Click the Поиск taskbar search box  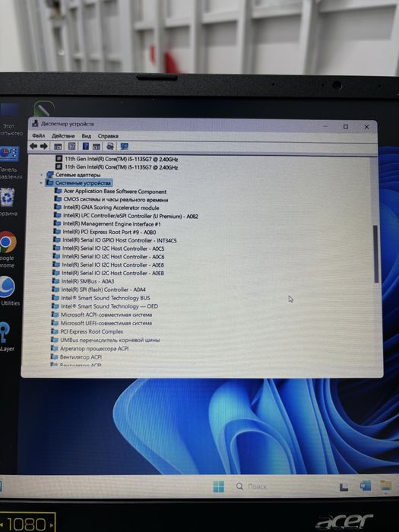click(252, 486)
